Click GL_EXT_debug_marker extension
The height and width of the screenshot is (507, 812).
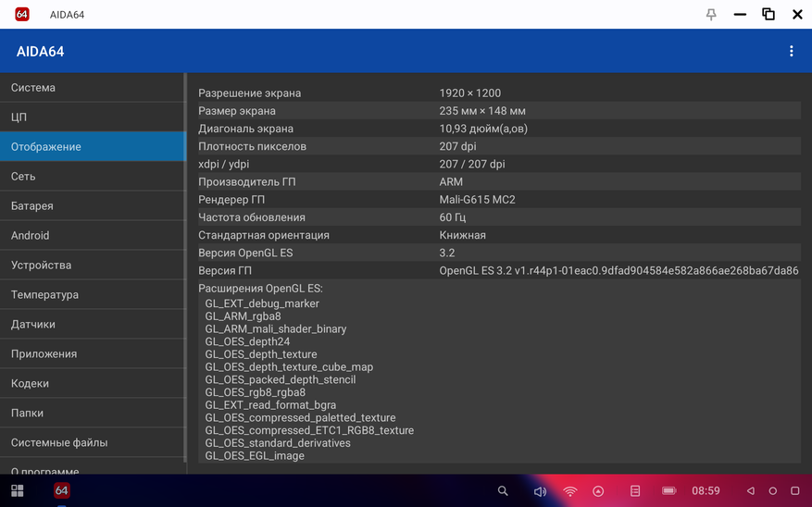262,303
